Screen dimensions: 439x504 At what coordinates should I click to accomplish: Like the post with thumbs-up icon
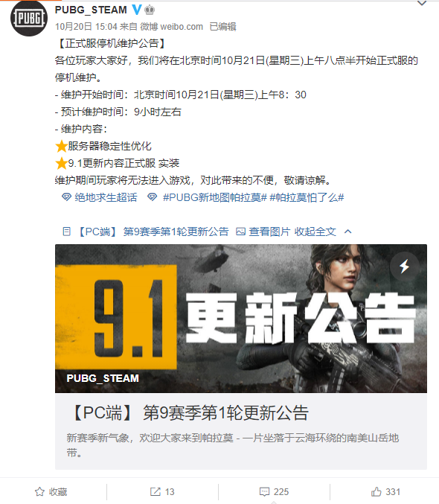tap(376, 491)
